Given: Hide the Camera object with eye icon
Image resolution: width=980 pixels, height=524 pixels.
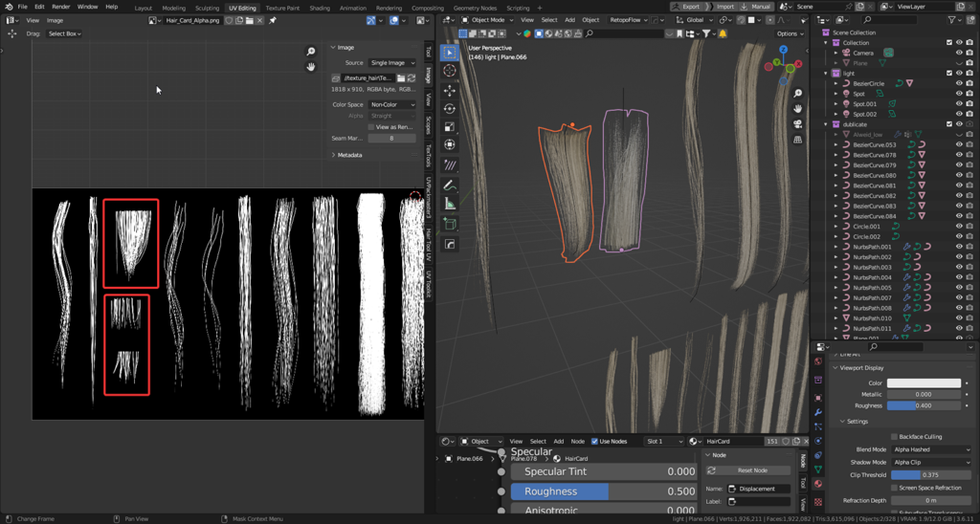Looking at the screenshot, I should click(959, 53).
